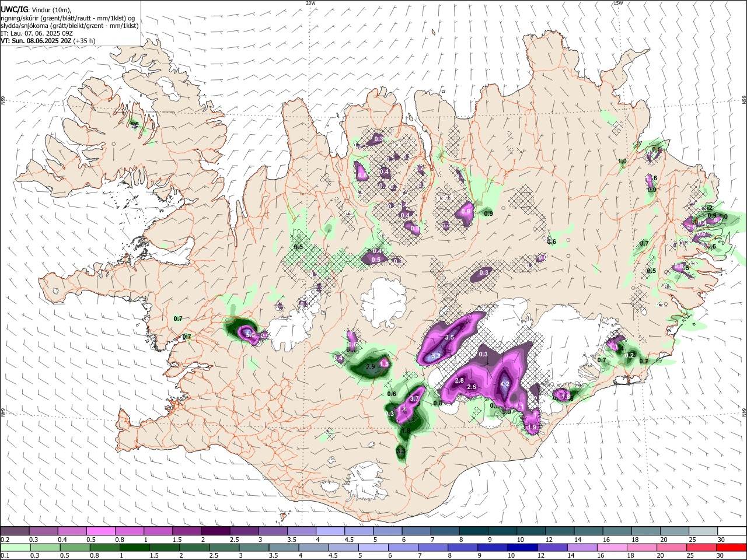Click the 20W longitude label
747x560 pixels.
click(310, 3)
